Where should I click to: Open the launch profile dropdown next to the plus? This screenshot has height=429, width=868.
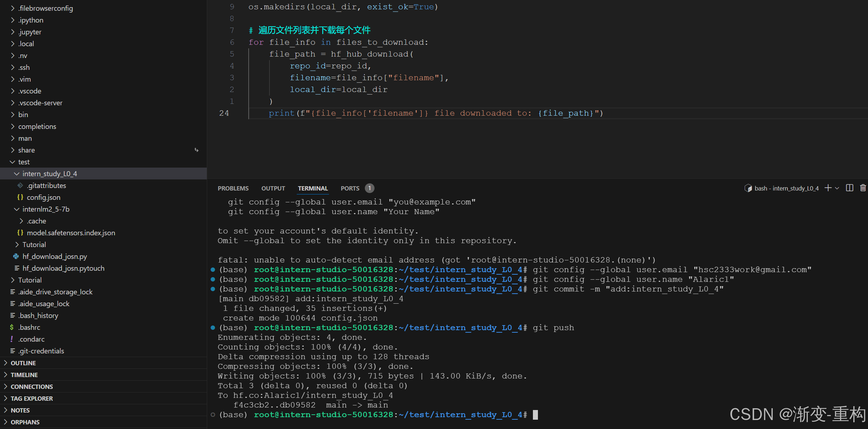tap(837, 188)
